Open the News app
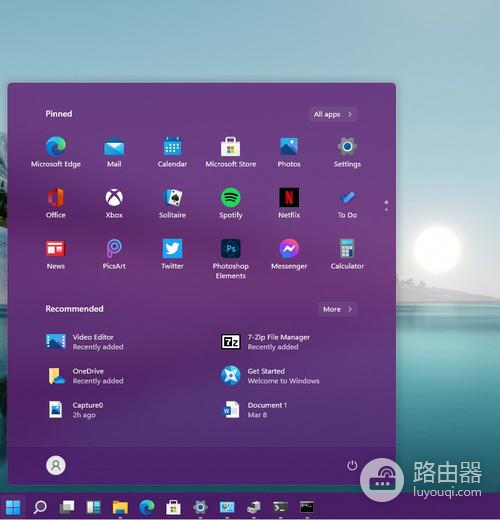The image size is (500, 520). (56, 254)
